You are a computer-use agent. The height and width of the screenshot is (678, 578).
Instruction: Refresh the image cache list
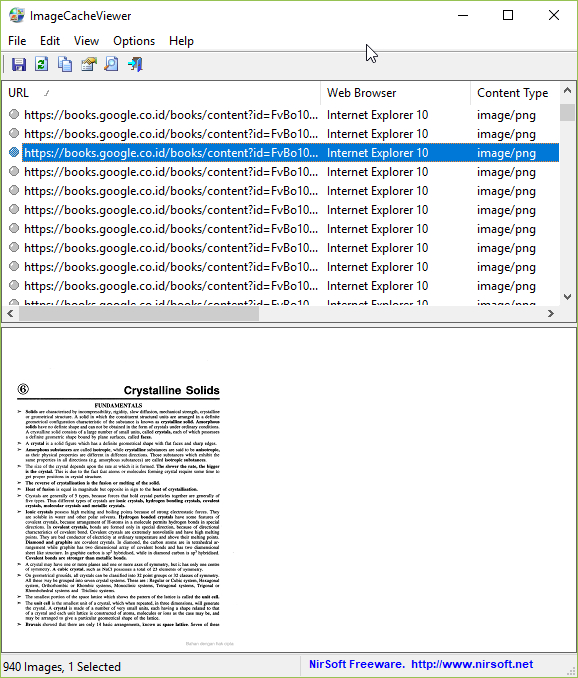pyautogui.click(x=42, y=64)
